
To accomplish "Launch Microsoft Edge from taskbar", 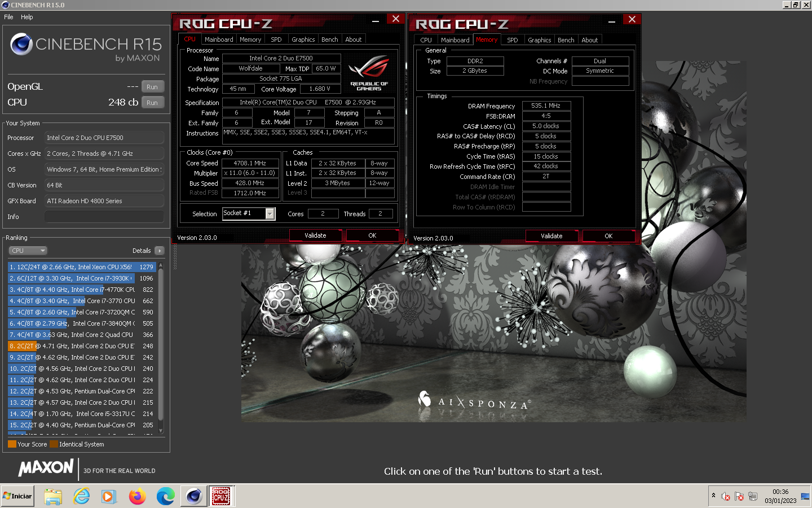I will tap(165, 497).
